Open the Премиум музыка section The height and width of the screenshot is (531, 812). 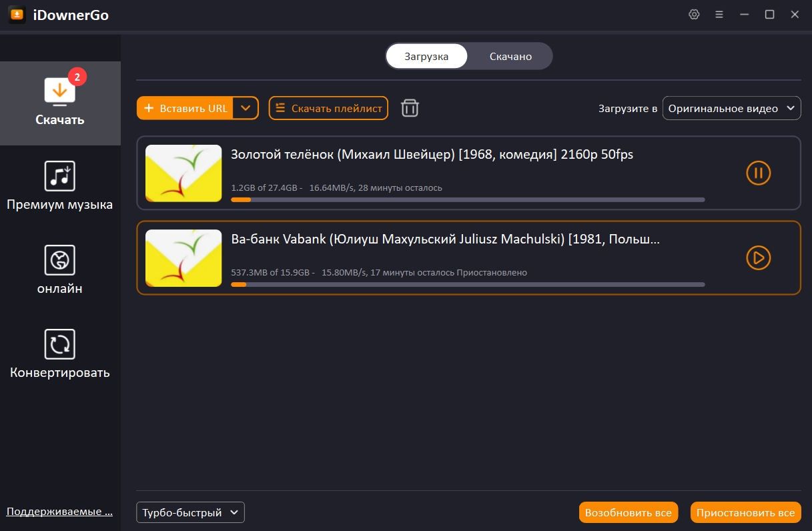tap(60, 186)
